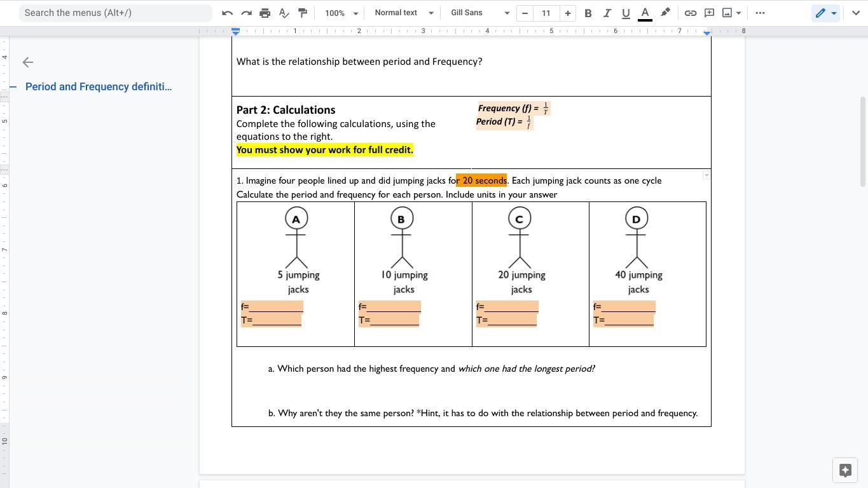This screenshot has height=488, width=868.
Task: Add a comment from toolbar
Action: (709, 13)
